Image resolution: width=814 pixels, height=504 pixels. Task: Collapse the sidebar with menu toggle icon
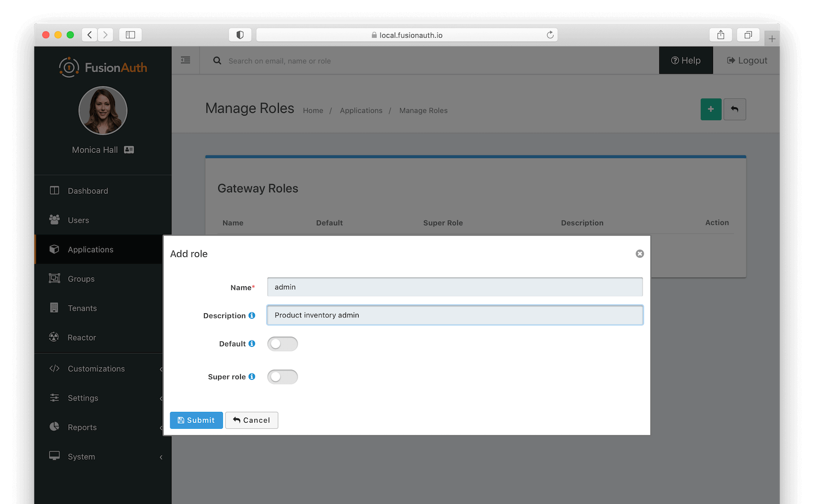point(186,60)
